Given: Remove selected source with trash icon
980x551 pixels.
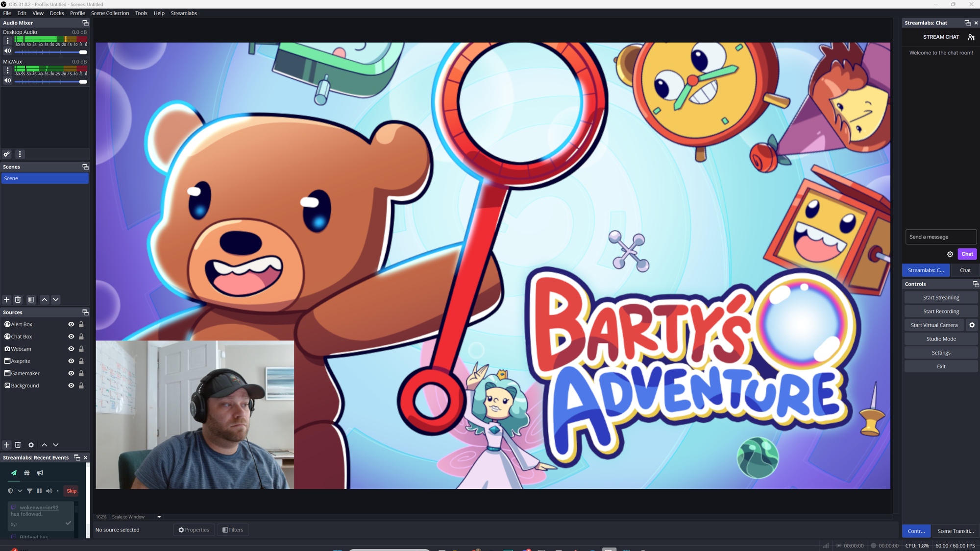Looking at the screenshot, I should coord(18,445).
